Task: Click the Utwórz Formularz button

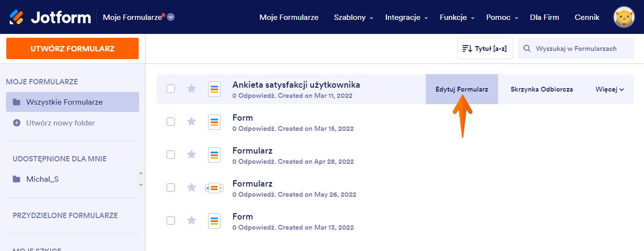Action: [x=72, y=48]
